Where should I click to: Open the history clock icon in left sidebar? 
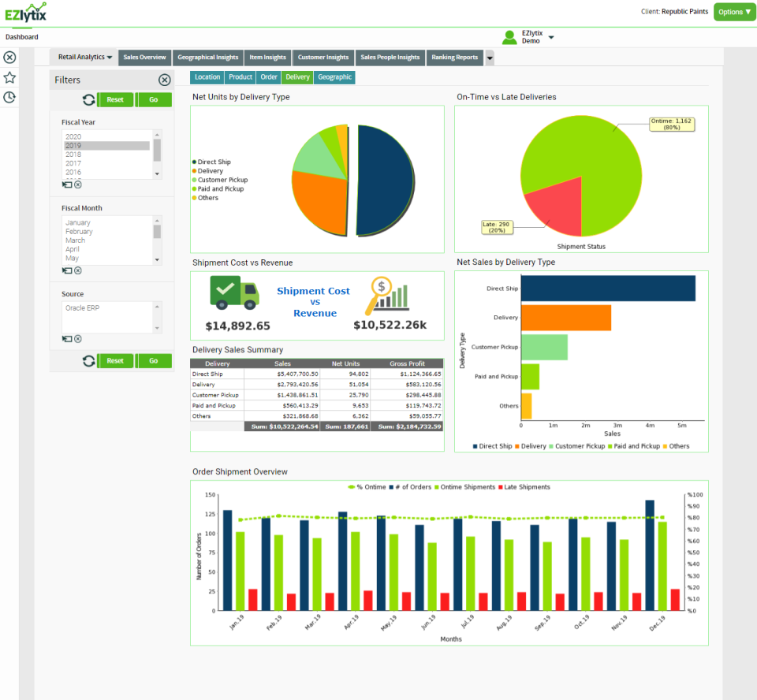pyautogui.click(x=9, y=97)
